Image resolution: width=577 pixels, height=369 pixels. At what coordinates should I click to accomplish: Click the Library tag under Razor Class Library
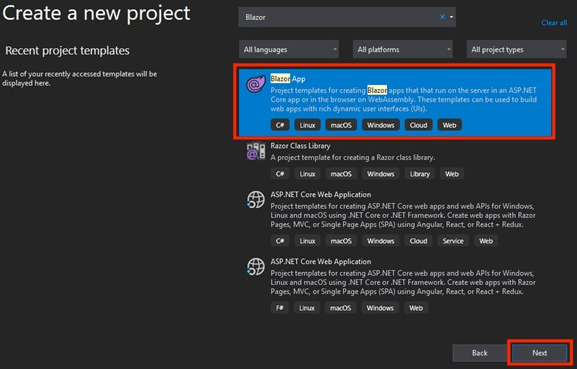point(420,174)
